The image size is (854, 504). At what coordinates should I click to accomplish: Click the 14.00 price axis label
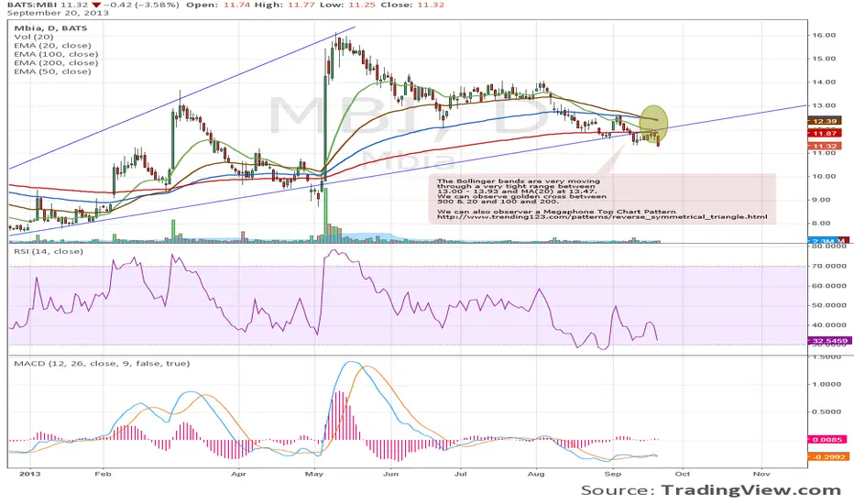(x=824, y=82)
